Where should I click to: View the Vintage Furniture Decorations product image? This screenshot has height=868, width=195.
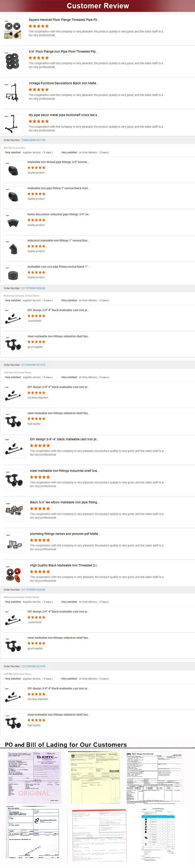point(12,93)
